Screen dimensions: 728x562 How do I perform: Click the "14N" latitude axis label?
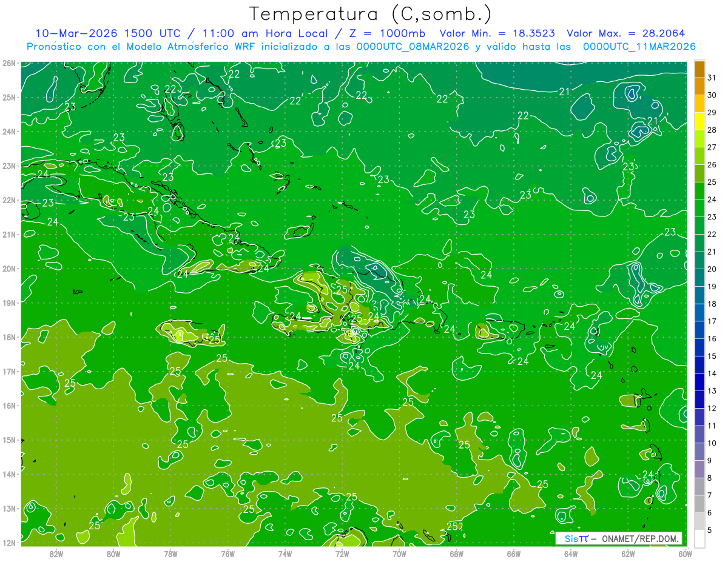coord(8,474)
